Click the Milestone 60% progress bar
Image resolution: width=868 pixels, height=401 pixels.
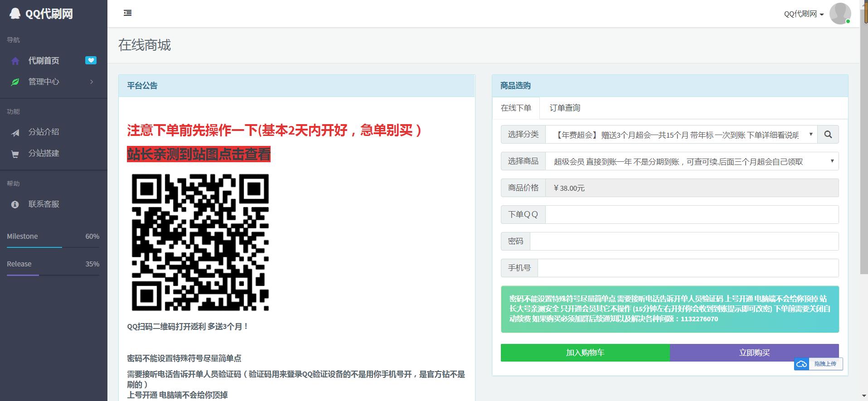click(53, 247)
